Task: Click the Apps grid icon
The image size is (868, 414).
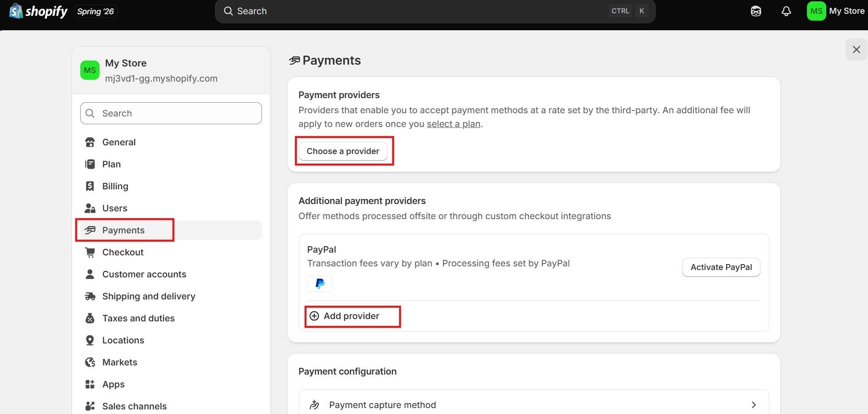Action: pos(90,384)
